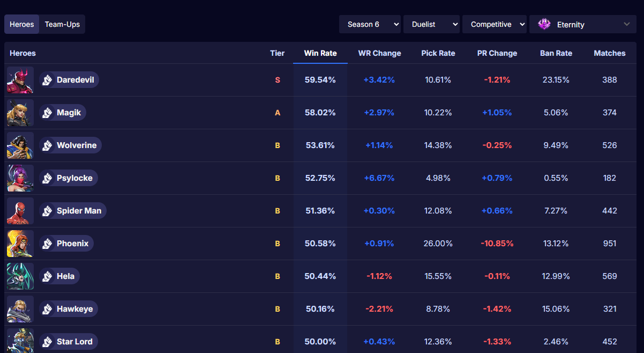
Task: Click the duelist role icon beside Wolverine
Action: 47,145
